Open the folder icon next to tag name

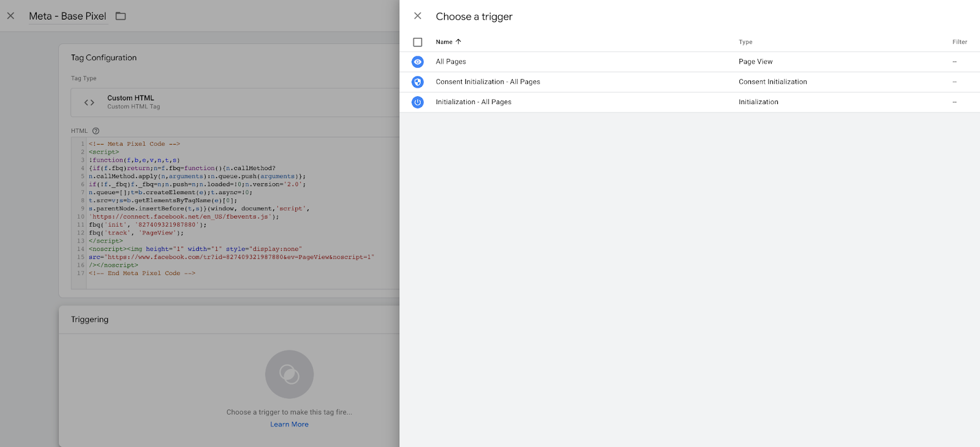tap(121, 16)
